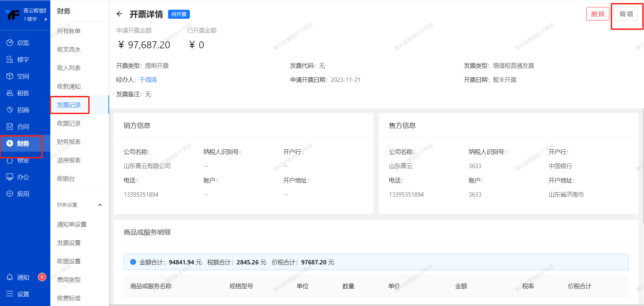Click the 租客 tenant icon
This screenshot has height=306, width=644.
(10, 93)
